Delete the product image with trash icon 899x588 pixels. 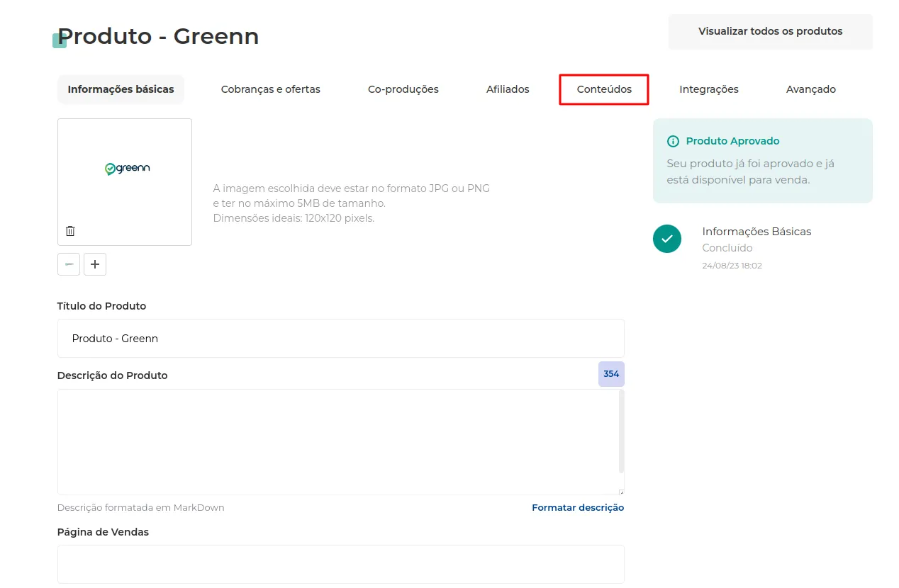pyautogui.click(x=70, y=231)
